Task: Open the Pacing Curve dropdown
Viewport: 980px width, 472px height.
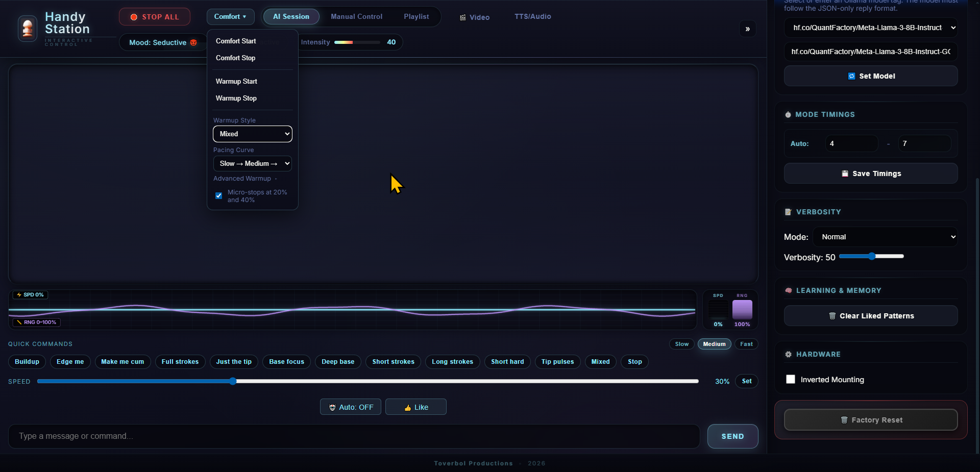Action: [x=253, y=163]
